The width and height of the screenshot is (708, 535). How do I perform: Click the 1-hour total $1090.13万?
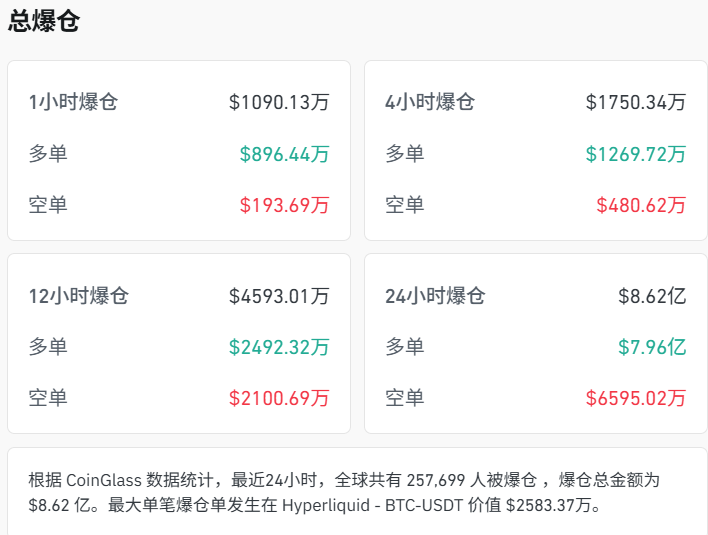click(x=279, y=102)
